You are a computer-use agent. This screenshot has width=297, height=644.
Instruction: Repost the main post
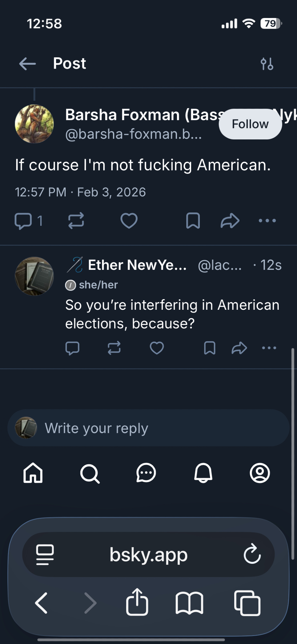click(x=76, y=221)
